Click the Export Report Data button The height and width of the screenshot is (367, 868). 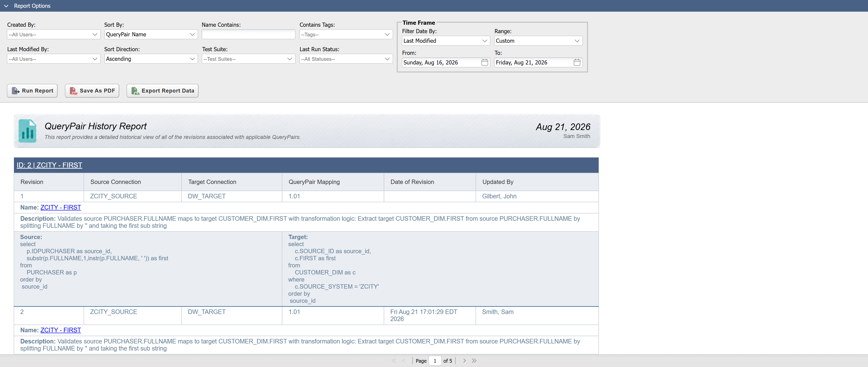162,91
